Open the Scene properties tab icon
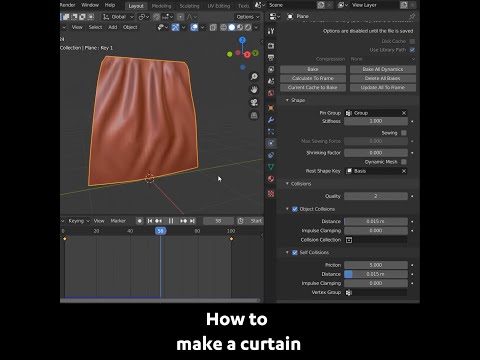The width and height of the screenshot is (480, 360). coord(271,81)
